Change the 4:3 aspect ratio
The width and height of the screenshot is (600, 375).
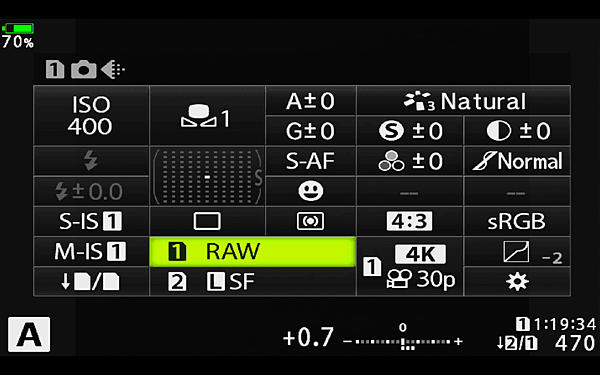(x=409, y=221)
